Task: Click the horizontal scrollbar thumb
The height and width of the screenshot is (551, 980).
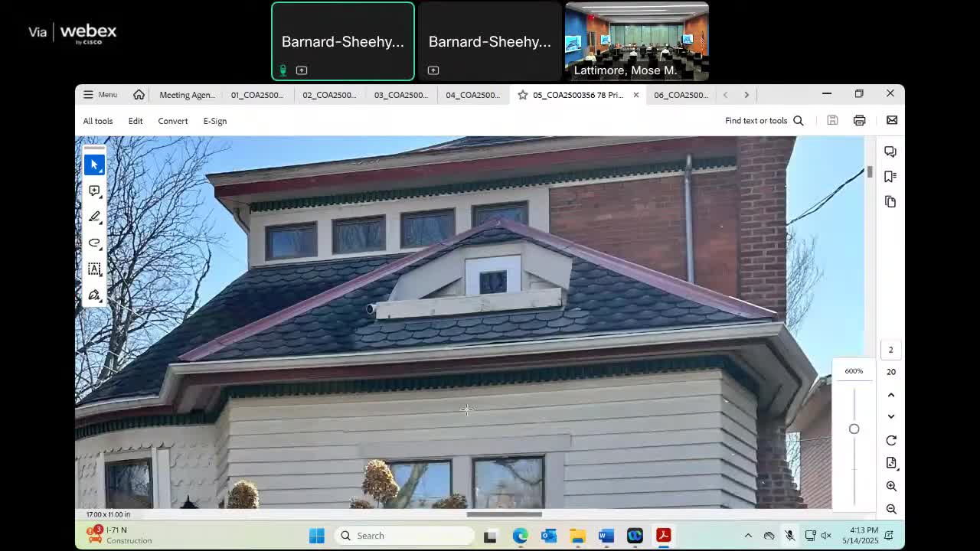Action: pos(505,514)
